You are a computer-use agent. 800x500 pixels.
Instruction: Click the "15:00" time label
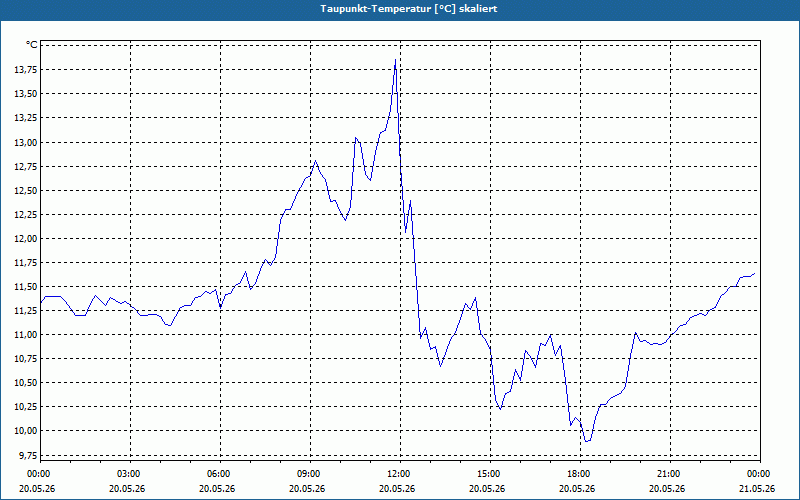coord(490,474)
